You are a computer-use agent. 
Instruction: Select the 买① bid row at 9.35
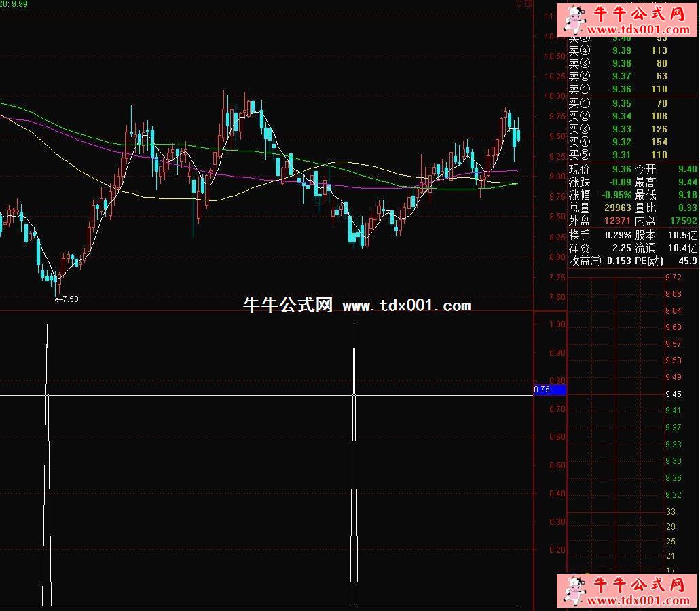[618, 103]
